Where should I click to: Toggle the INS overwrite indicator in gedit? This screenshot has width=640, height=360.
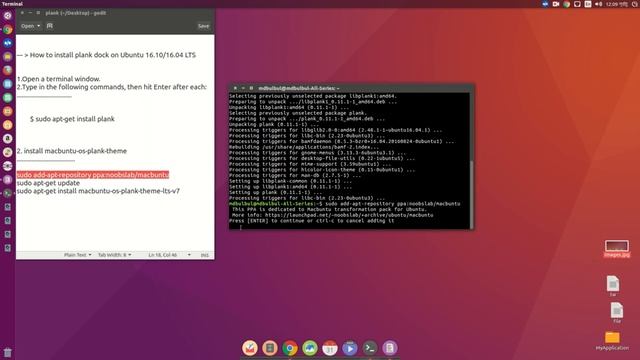pyautogui.click(x=204, y=255)
